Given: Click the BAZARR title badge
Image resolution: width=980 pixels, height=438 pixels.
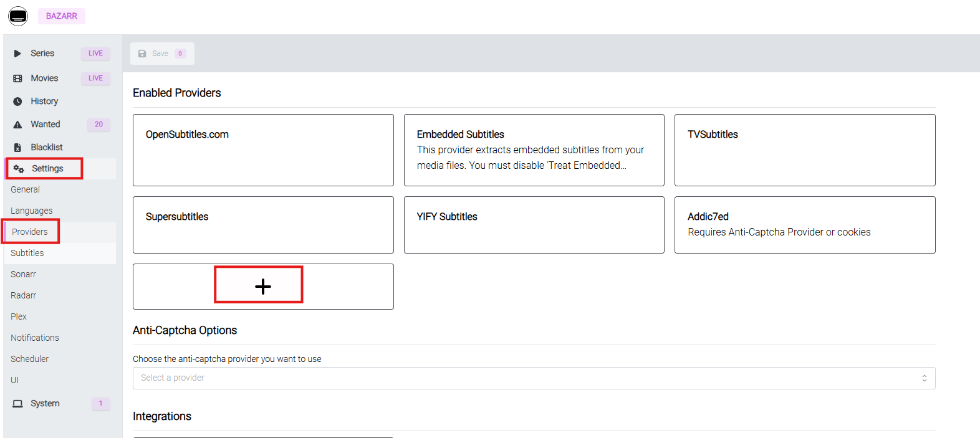Looking at the screenshot, I should pos(62,16).
